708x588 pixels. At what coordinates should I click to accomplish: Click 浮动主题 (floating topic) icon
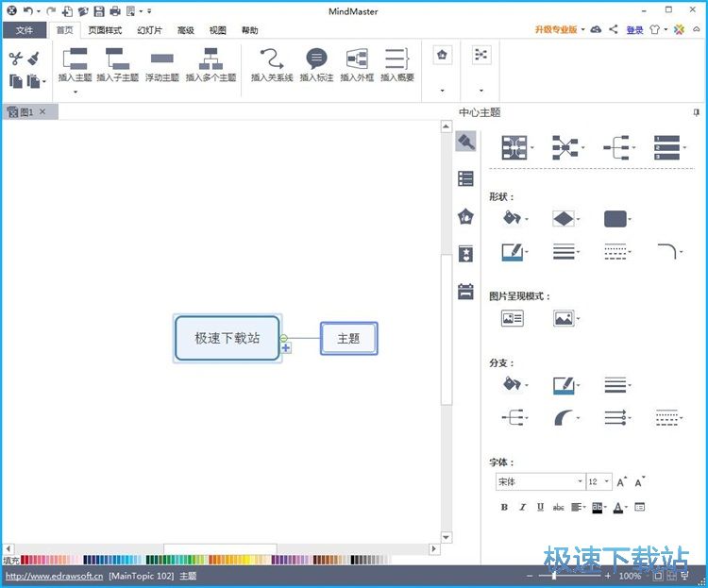coord(161,59)
